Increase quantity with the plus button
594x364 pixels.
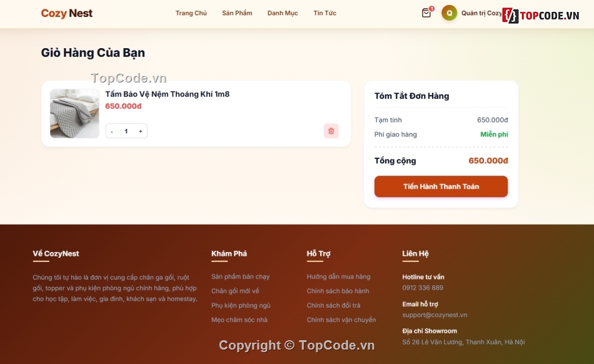click(x=141, y=131)
